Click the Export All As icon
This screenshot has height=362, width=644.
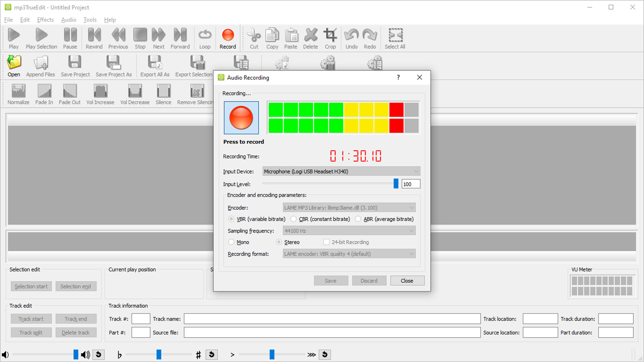[x=155, y=66]
